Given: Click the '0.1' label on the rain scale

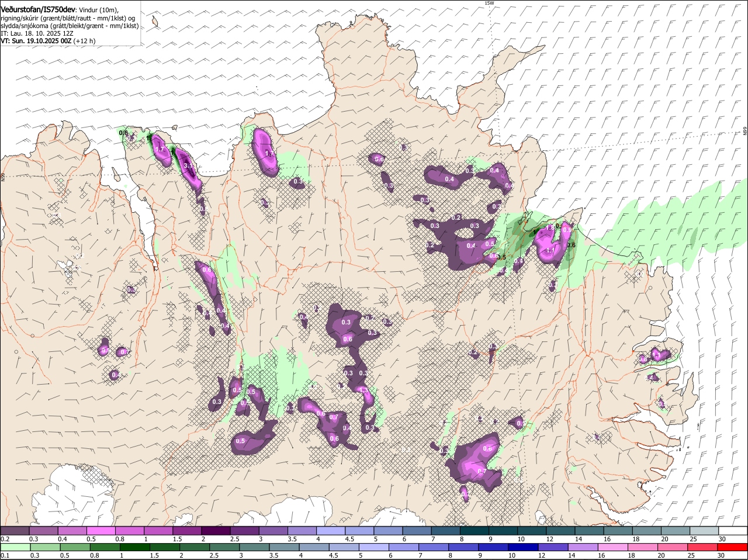Looking at the screenshot, I should (x=5, y=555).
